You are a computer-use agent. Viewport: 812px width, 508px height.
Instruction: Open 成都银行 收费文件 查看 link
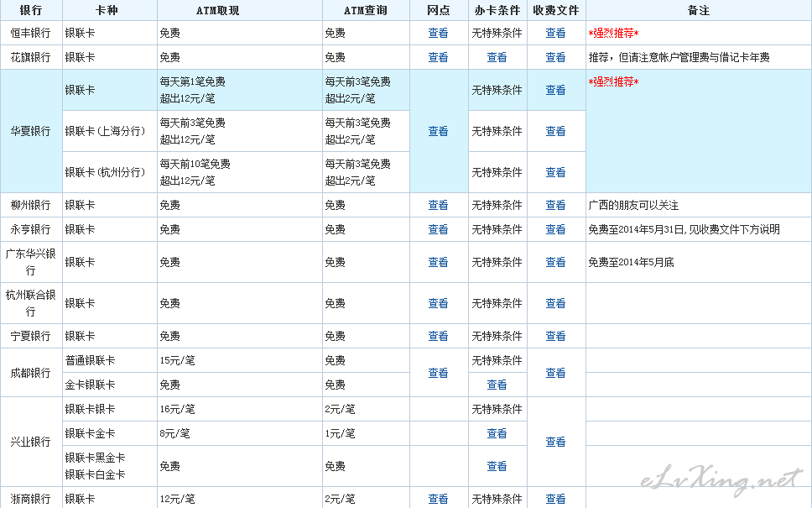(555, 373)
